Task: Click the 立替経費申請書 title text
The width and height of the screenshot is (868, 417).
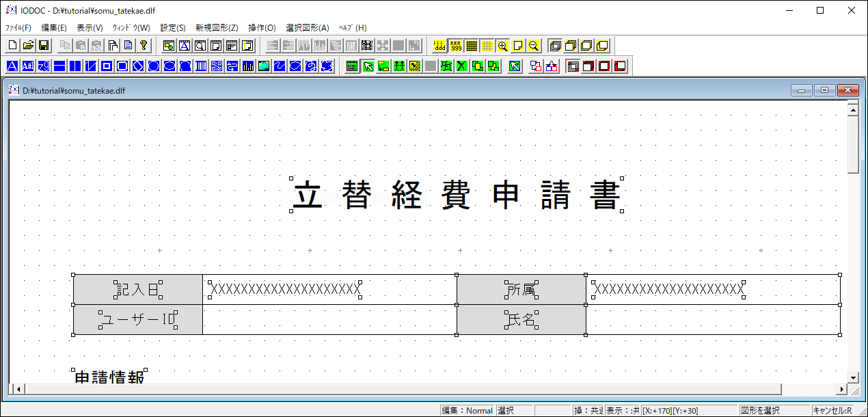Action: click(457, 196)
